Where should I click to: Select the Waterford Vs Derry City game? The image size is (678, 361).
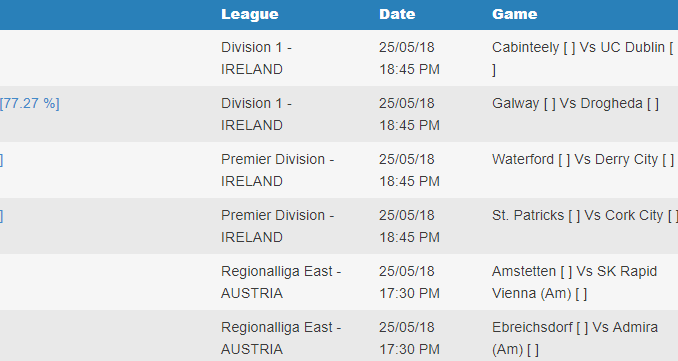(x=583, y=159)
